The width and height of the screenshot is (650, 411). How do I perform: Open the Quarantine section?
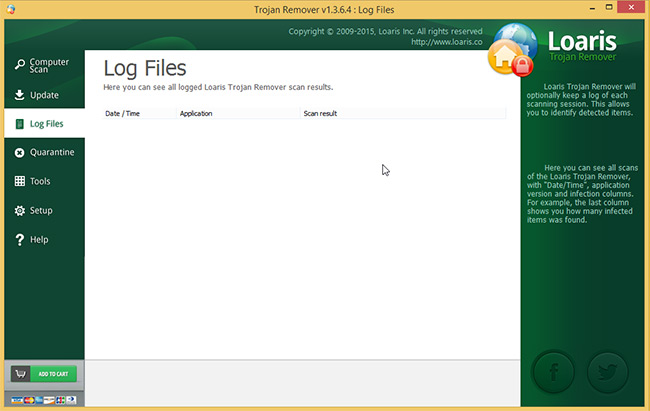click(51, 153)
